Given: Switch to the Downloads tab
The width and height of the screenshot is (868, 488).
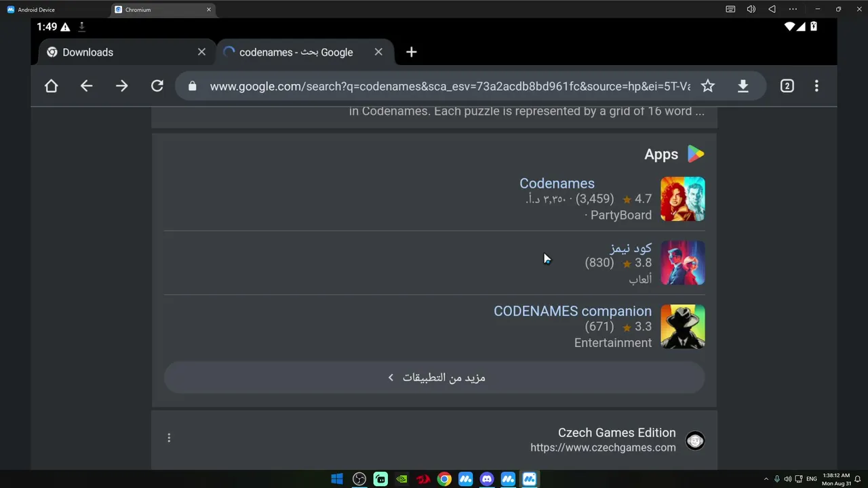Looking at the screenshot, I should click(x=127, y=52).
